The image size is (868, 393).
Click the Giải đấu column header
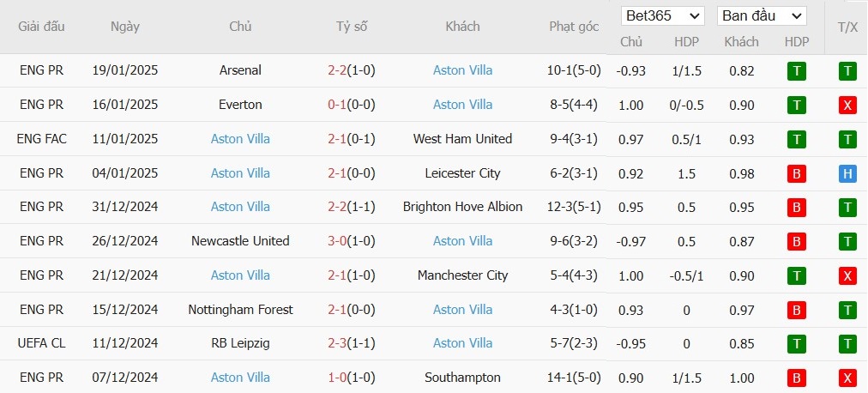point(41,27)
